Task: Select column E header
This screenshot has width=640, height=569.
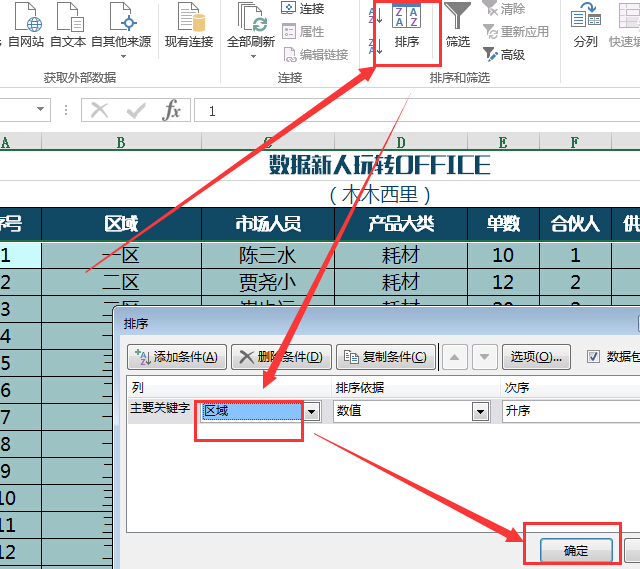Action: click(x=503, y=142)
